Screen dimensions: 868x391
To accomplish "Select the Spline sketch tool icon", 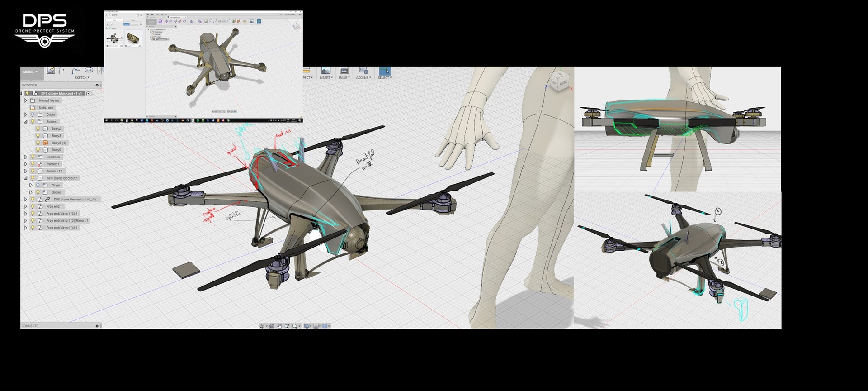I will click(76, 70).
